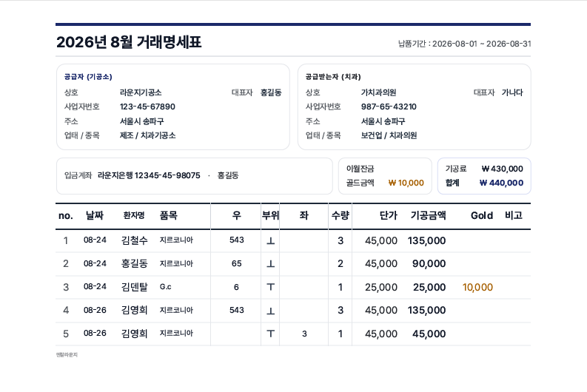Select patient name 김덴탈 in row 3

(x=135, y=287)
